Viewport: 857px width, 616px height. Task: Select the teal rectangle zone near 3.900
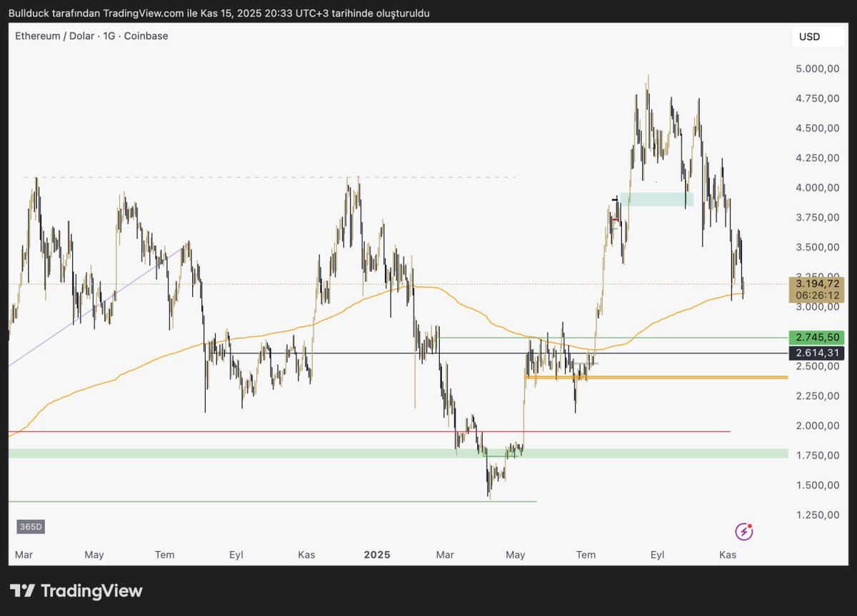pyautogui.click(x=656, y=199)
